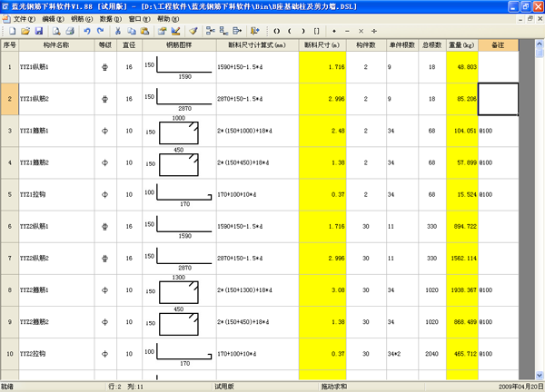This screenshot has height=392, width=545.
Task: Click the properties icon right of Paste
Action: [162, 31]
